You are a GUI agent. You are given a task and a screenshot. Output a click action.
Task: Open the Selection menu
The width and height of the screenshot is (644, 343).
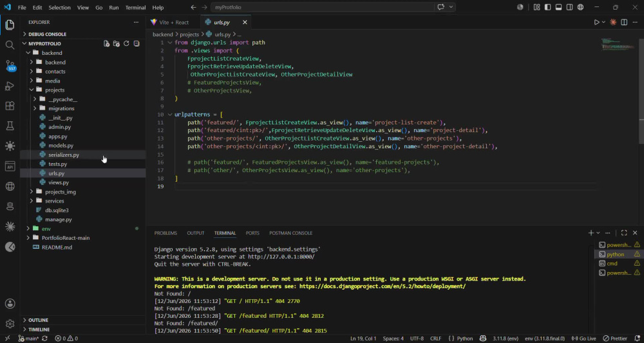(x=59, y=7)
